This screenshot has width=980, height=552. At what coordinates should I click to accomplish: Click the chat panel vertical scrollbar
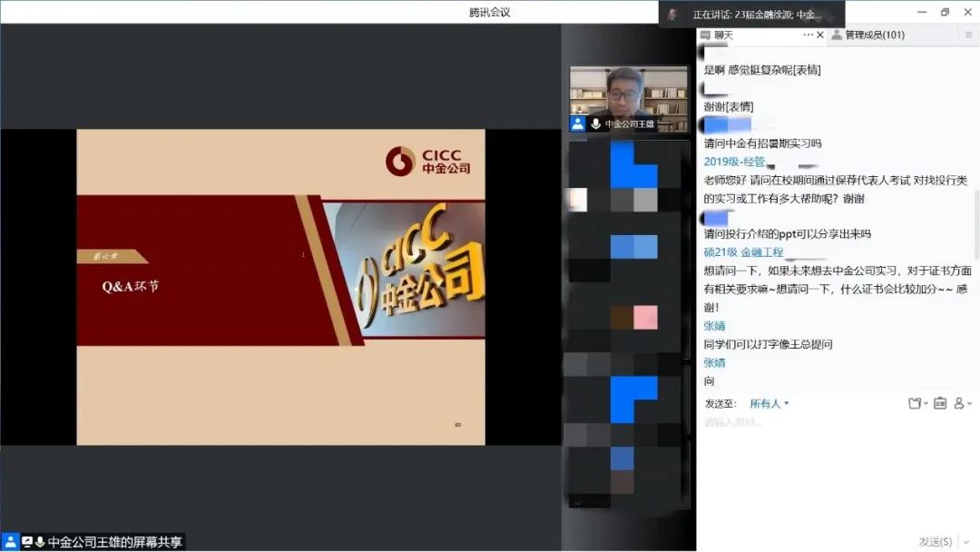tap(976, 225)
